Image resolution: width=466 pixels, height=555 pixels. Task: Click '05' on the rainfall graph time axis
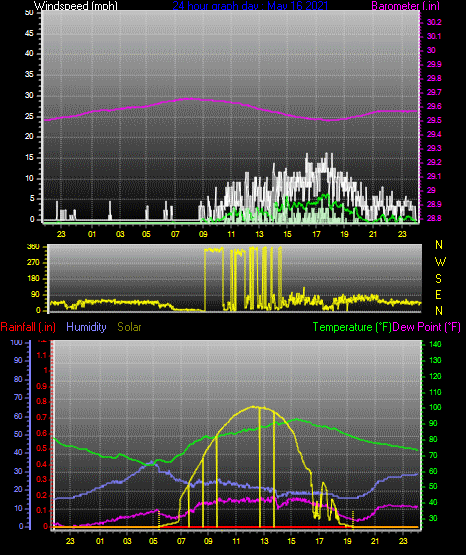(153, 542)
